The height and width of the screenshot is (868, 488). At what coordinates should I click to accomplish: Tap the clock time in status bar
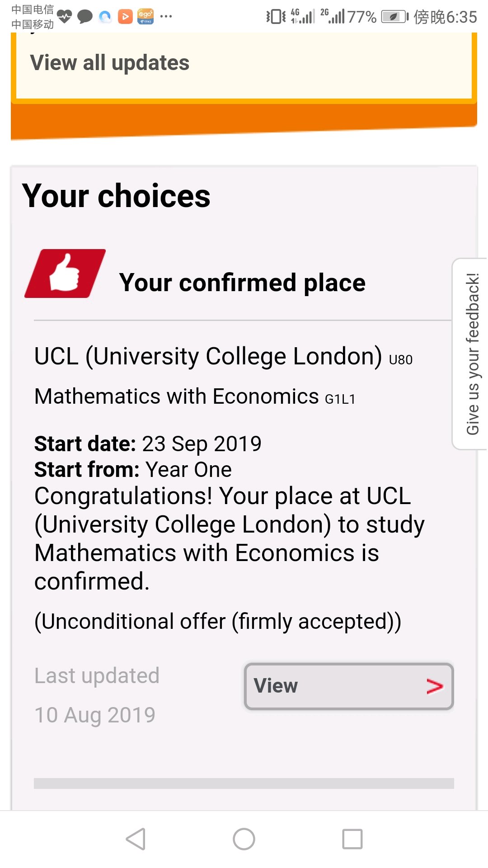tap(461, 17)
